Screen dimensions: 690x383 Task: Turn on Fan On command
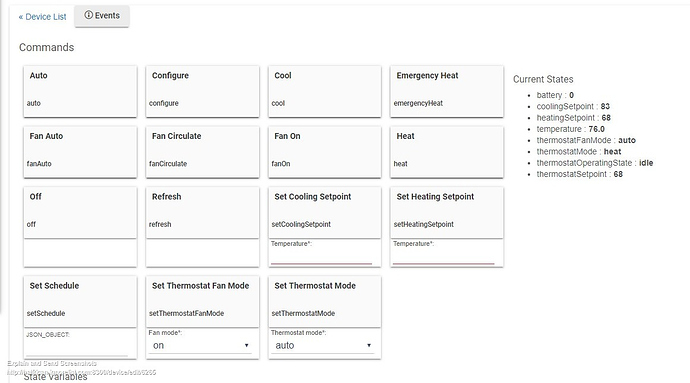[x=325, y=152]
